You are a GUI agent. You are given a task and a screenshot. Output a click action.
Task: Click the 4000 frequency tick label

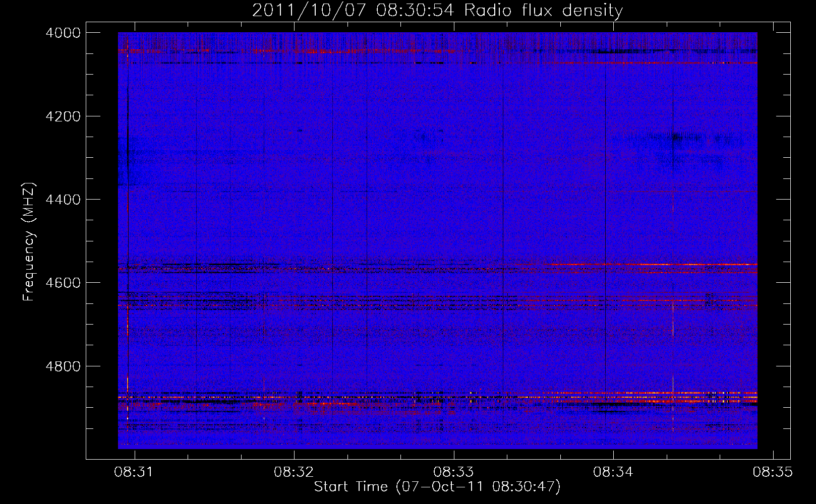click(x=63, y=33)
